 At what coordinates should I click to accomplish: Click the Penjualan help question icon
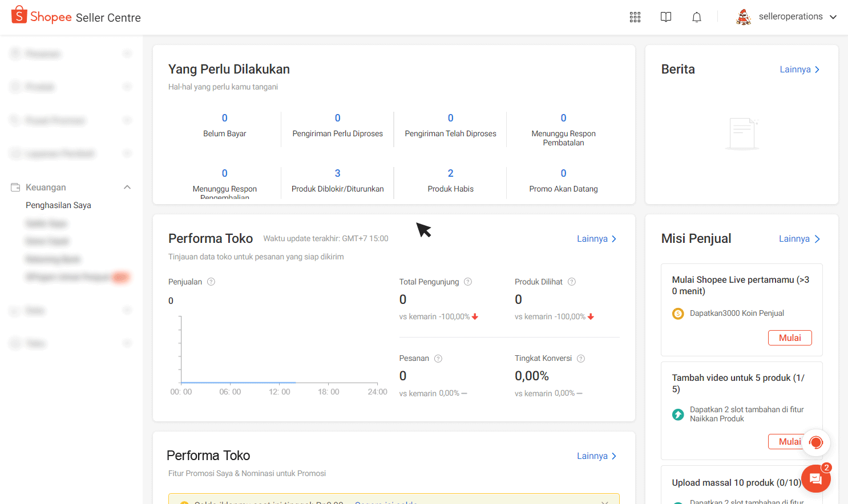[211, 282]
